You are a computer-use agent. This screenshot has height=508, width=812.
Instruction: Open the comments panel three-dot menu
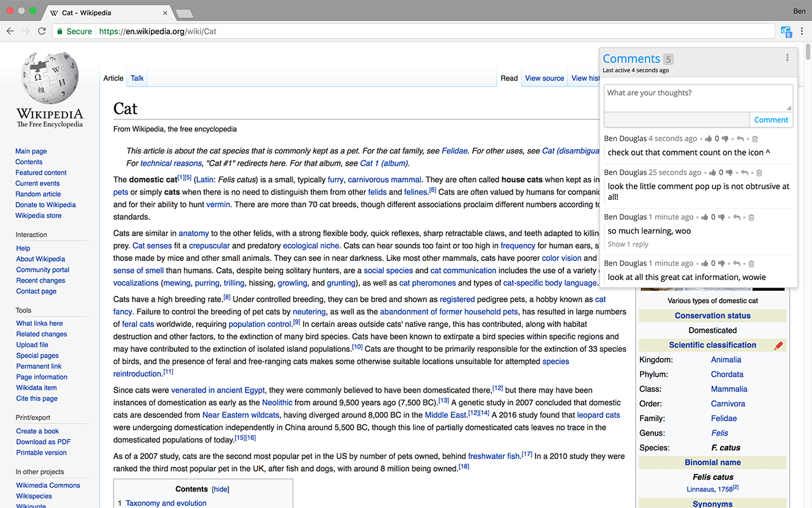coord(787,58)
